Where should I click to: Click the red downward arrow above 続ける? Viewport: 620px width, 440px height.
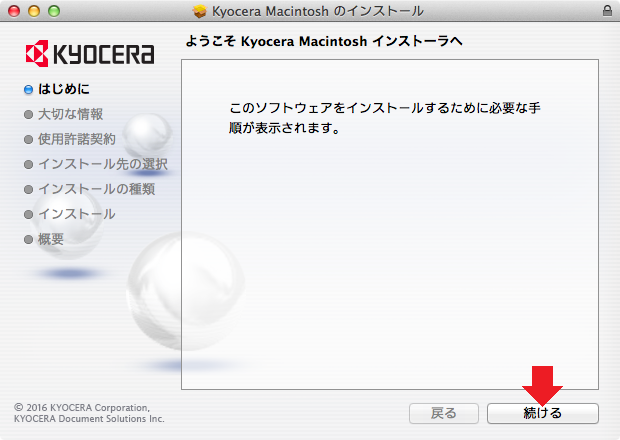(x=543, y=384)
